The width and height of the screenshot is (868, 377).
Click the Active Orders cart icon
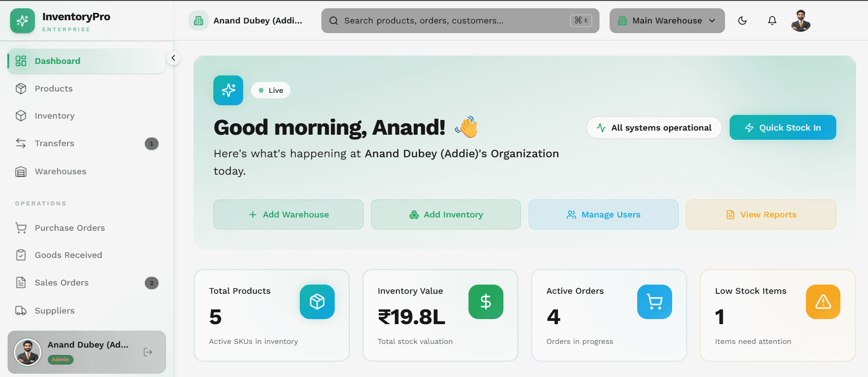click(x=655, y=302)
